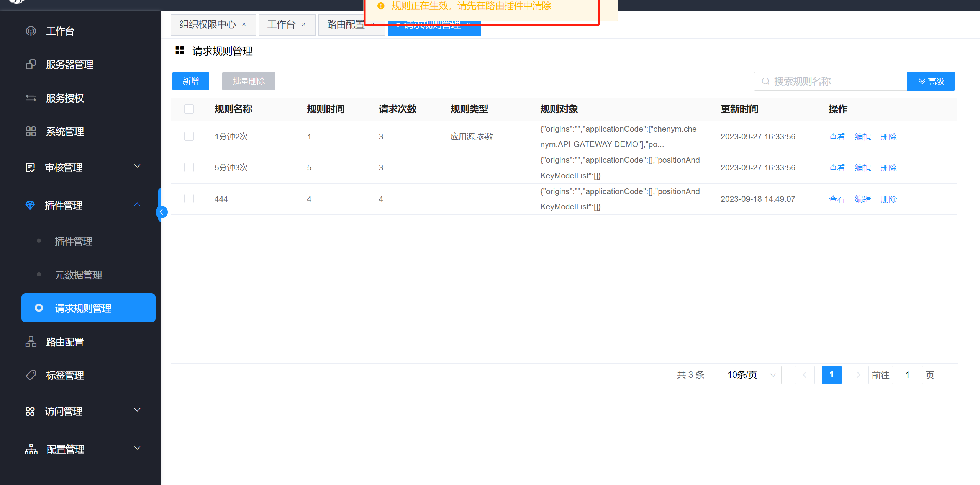Check the 444 row checkbox
Image resolution: width=980 pixels, height=485 pixels.
(189, 199)
